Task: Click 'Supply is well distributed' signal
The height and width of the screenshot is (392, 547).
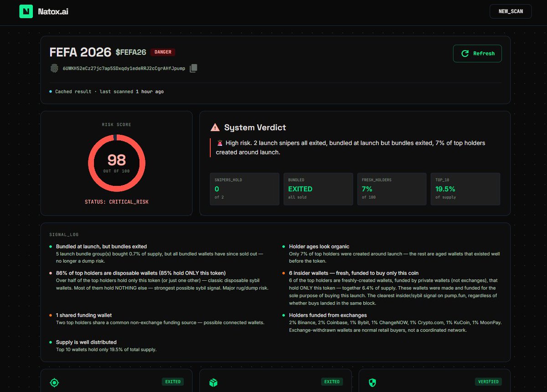Action: (86, 342)
